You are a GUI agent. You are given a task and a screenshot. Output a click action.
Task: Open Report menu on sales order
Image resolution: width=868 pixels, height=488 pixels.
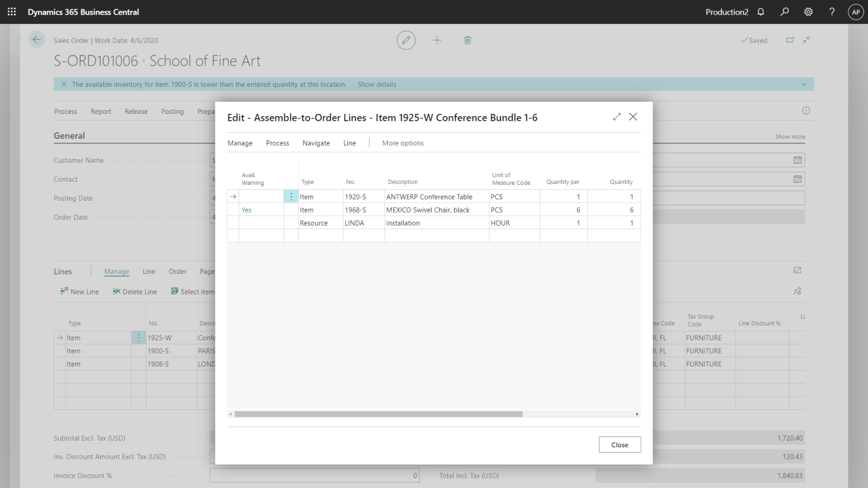(101, 112)
